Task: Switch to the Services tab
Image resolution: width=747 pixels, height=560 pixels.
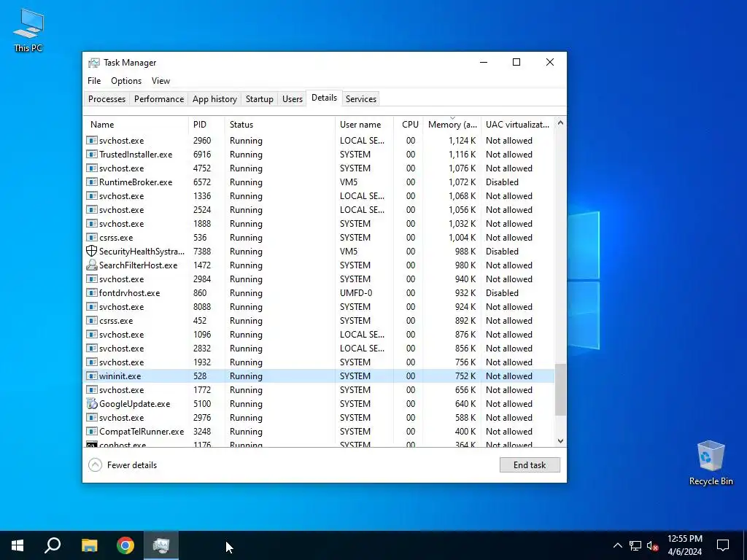Action: 360,99
